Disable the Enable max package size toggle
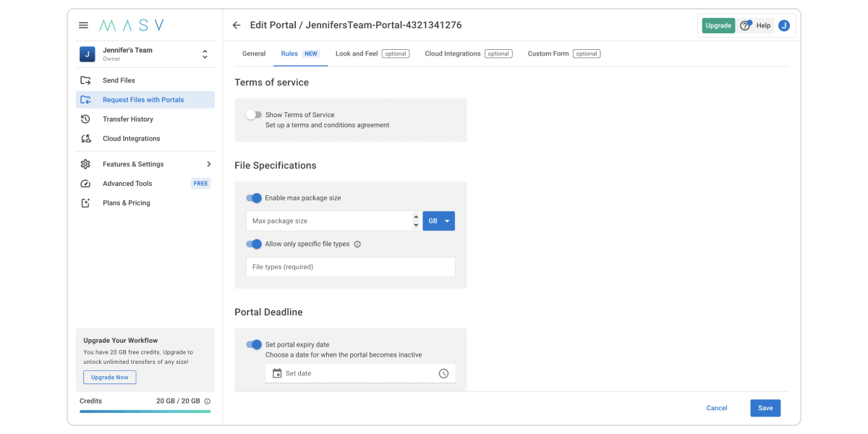The image size is (868, 434). [x=254, y=198]
